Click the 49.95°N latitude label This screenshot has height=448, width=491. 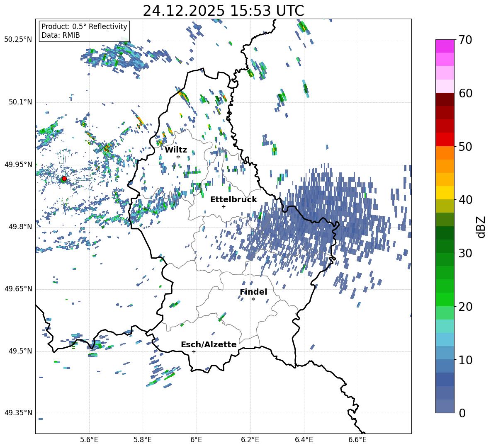(18, 165)
